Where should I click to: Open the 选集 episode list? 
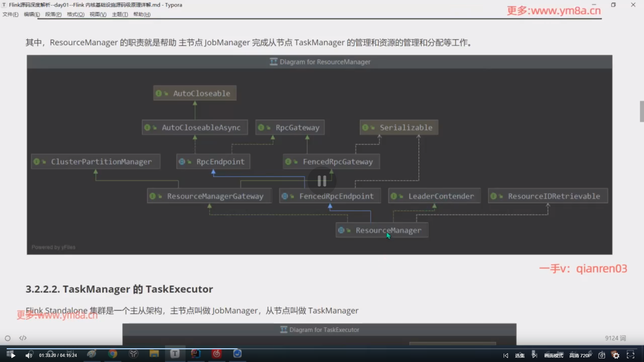[520, 356]
